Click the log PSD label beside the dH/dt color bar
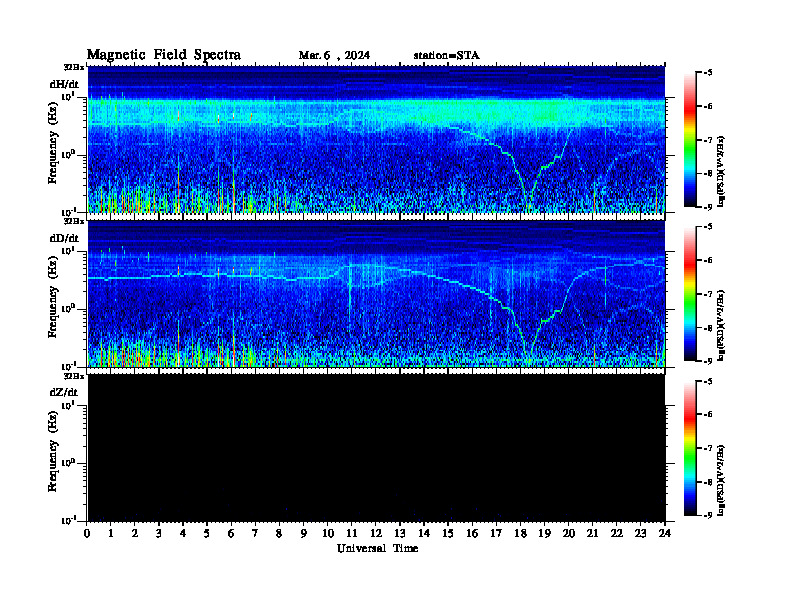Image resolution: width=792 pixels, height=612 pixels. click(x=721, y=171)
